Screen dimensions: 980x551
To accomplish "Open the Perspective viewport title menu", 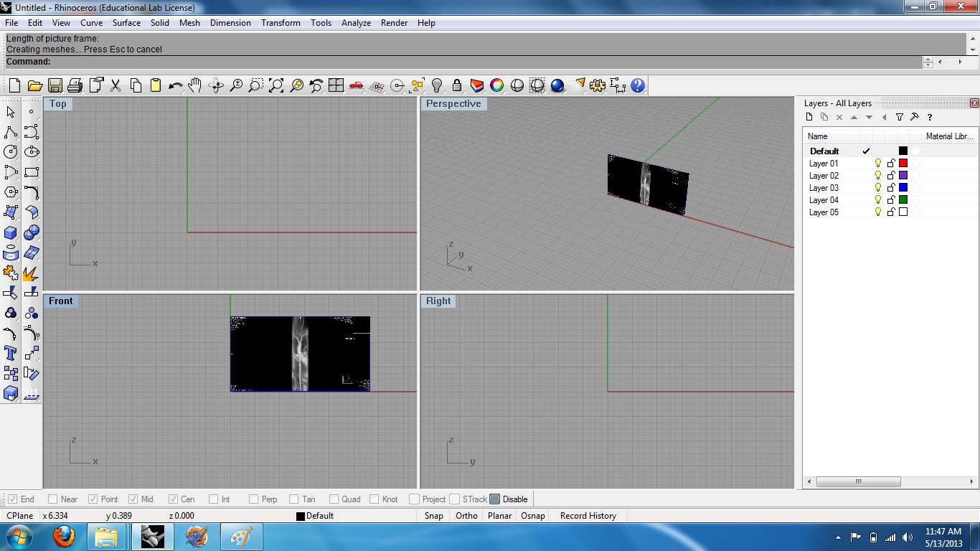I will pos(453,103).
